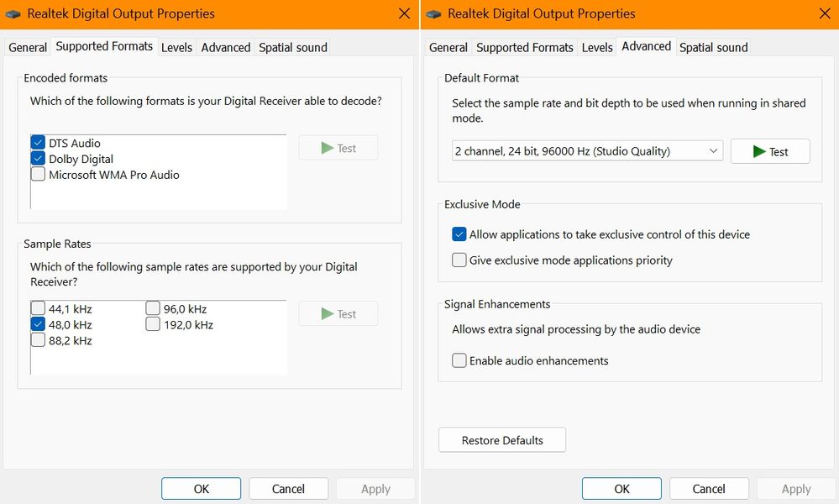Screen dimensions: 839x504
Task: Click Apply in the right window
Action: click(796, 489)
